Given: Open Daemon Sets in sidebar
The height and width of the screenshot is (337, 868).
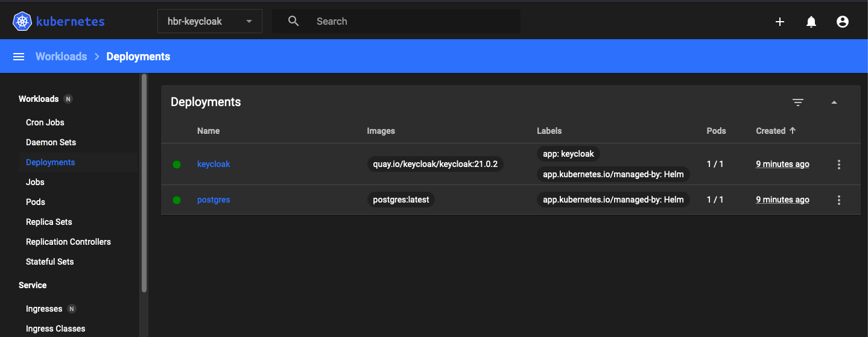Looking at the screenshot, I should pos(51,142).
